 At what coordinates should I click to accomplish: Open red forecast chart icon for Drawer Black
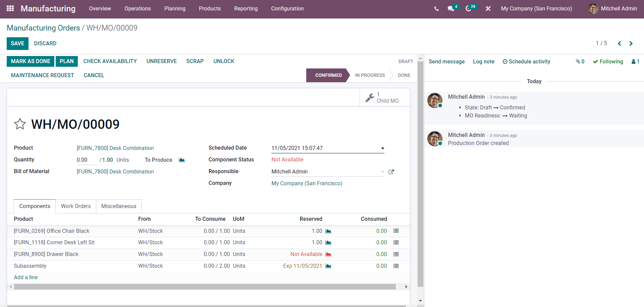(x=328, y=254)
